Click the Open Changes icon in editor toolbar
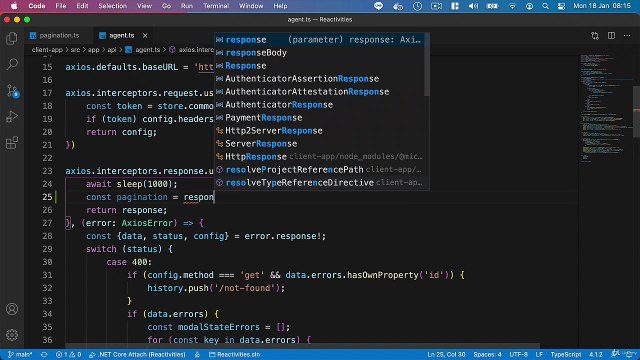This screenshot has width=640, height=360. point(595,36)
